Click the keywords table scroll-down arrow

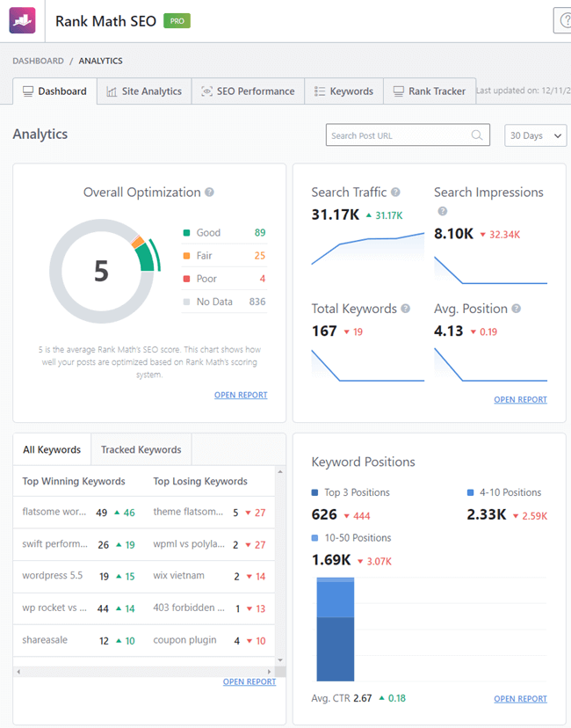pyautogui.click(x=280, y=660)
